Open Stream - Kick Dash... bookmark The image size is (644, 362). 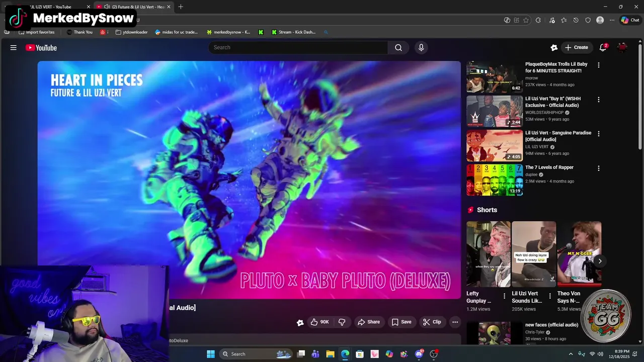pos(293,32)
